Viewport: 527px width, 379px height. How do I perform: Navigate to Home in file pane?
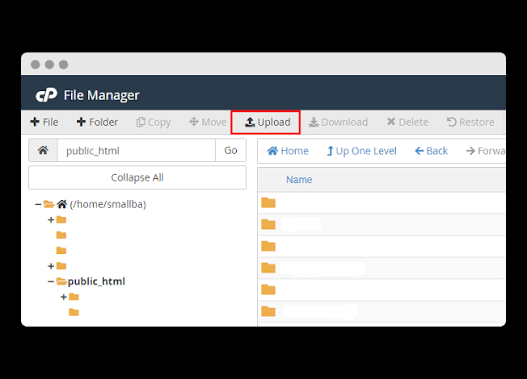(x=288, y=151)
